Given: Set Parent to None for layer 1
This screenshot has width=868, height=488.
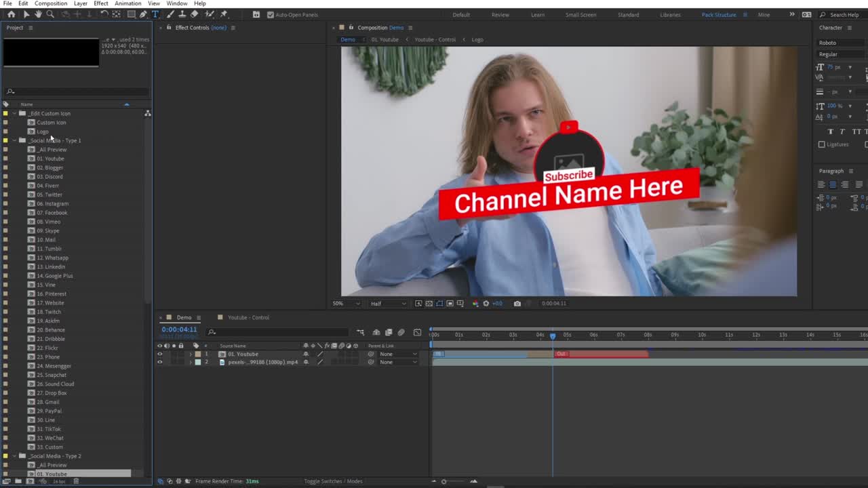Looking at the screenshot, I should pyautogui.click(x=395, y=354).
